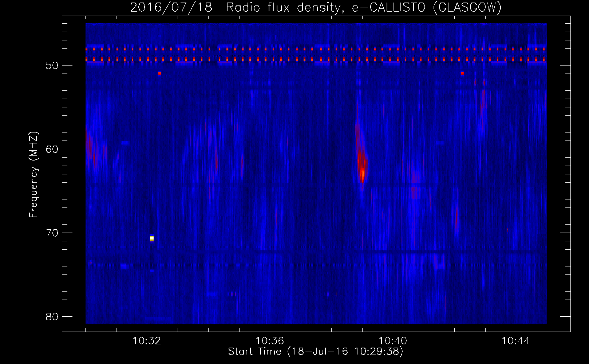This screenshot has width=589, height=364.
Task: Click the isolated red dot just after 10:32 below 50 MHz
Action: point(160,73)
